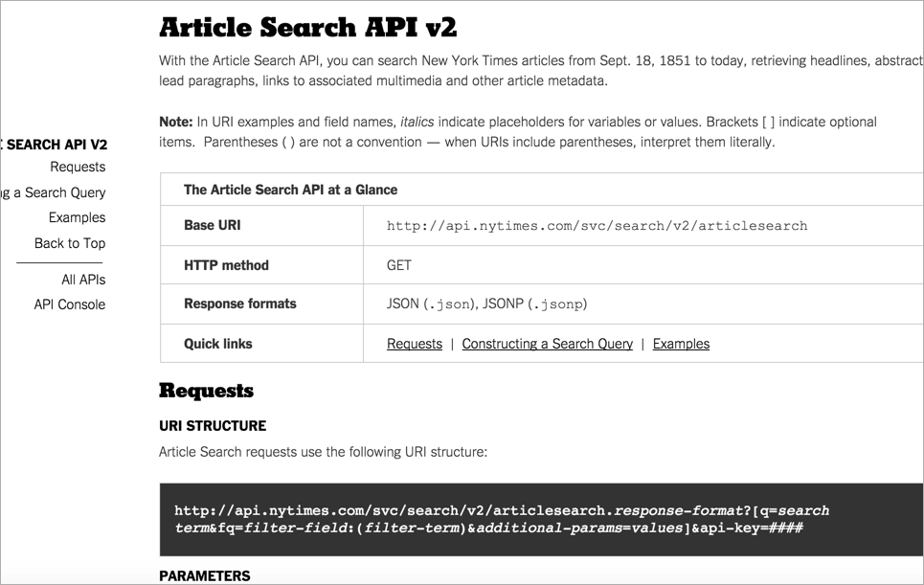The height and width of the screenshot is (585, 924).
Task: Click the JSON response formats cell
Action: 486,304
